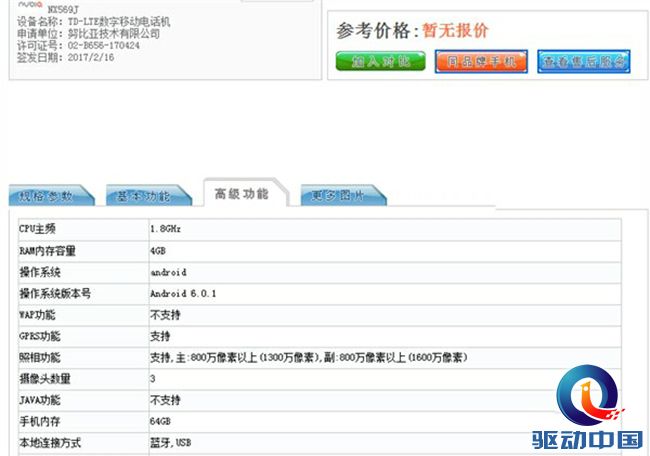Select the 高级功能 tab

pos(245,193)
